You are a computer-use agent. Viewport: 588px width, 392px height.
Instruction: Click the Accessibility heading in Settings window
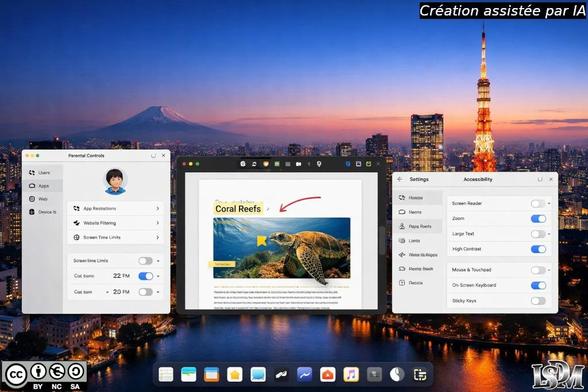478,179
